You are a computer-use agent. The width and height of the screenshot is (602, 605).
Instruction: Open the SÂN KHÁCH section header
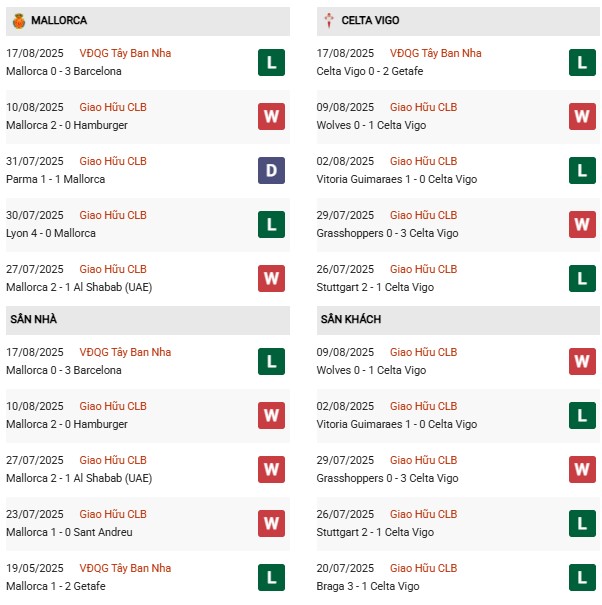458,320
